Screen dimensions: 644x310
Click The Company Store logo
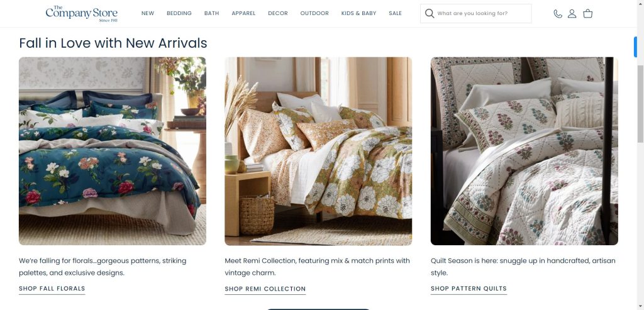pos(81,14)
